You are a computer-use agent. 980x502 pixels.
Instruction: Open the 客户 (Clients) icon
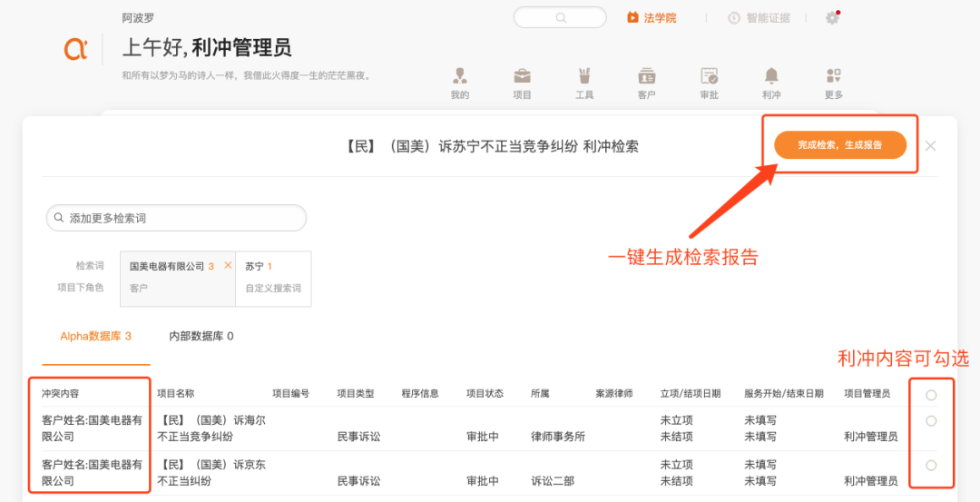pos(646,76)
